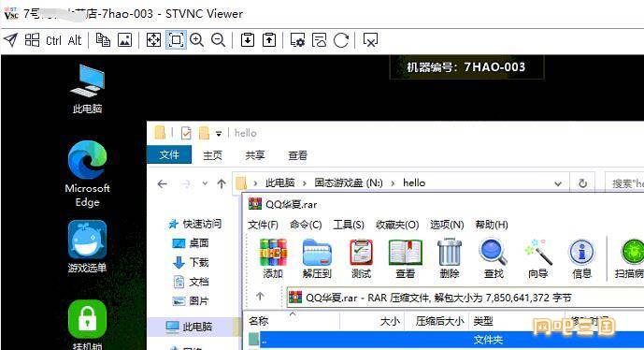The width and height of the screenshot is (644, 350).
Task: Click the send paper-plane icon in VNC toolbar
Action: 11,40
